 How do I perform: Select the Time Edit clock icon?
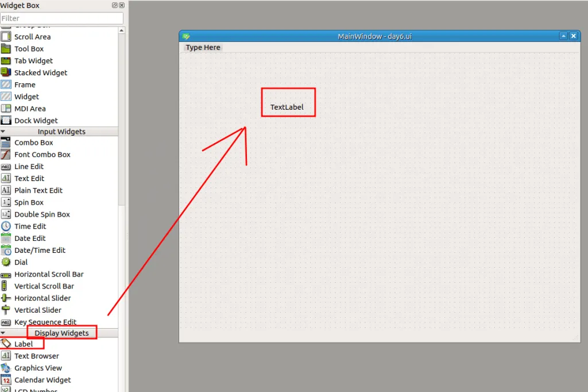coord(6,226)
